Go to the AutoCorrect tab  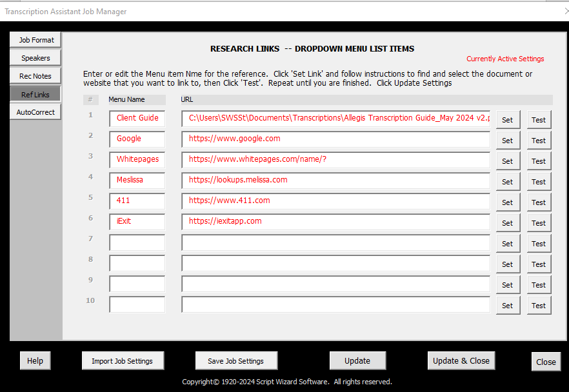(x=35, y=112)
